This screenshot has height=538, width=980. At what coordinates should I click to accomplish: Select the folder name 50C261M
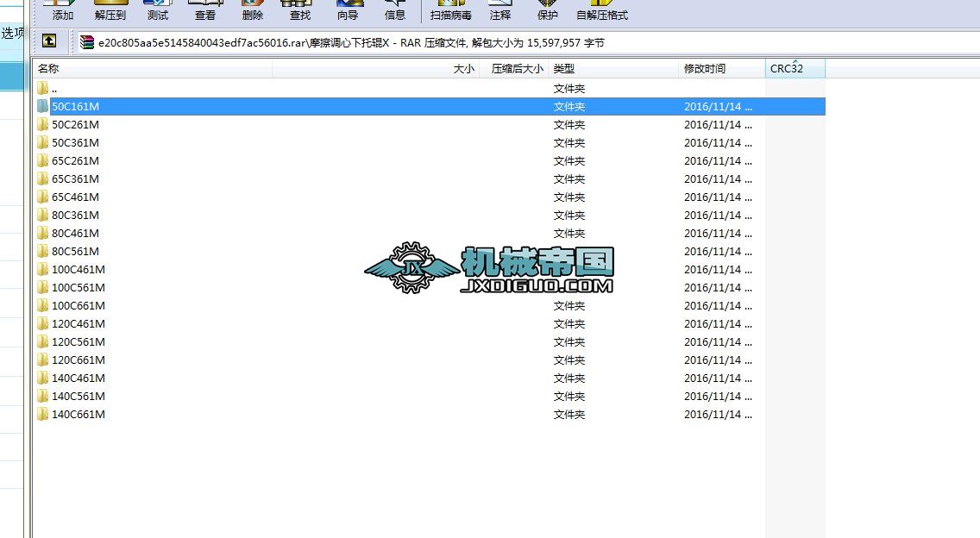(76, 125)
